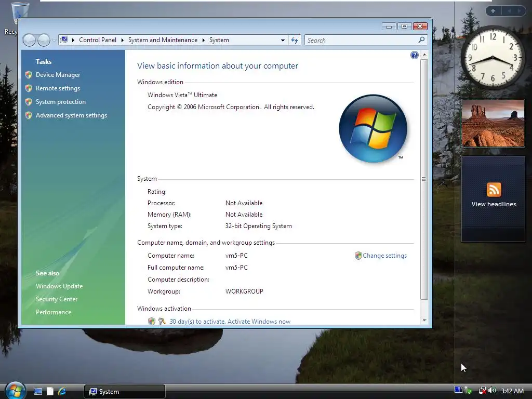Click the 3:42 AM taskbar clock
The height and width of the screenshot is (399, 532).
pyautogui.click(x=512, y=391)
